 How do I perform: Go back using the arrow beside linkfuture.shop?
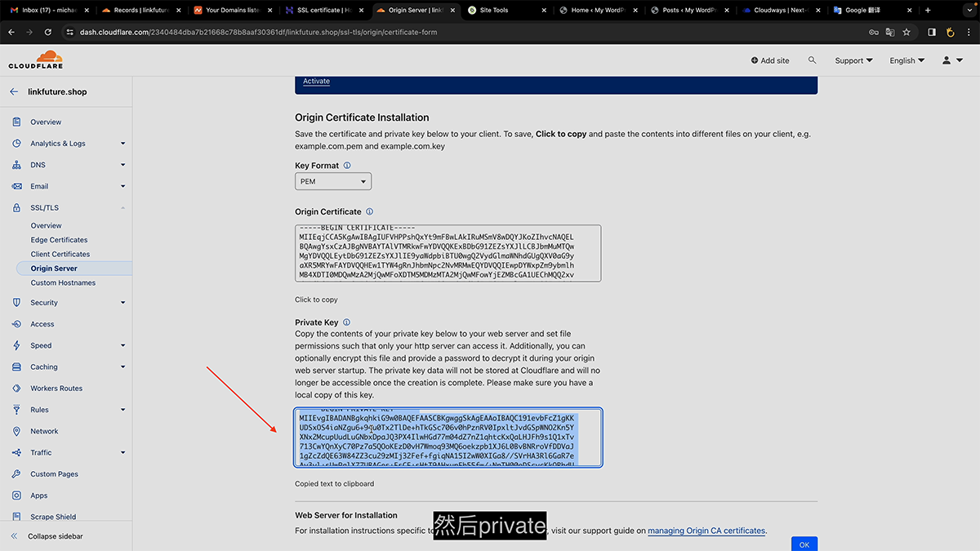(14, 92)
